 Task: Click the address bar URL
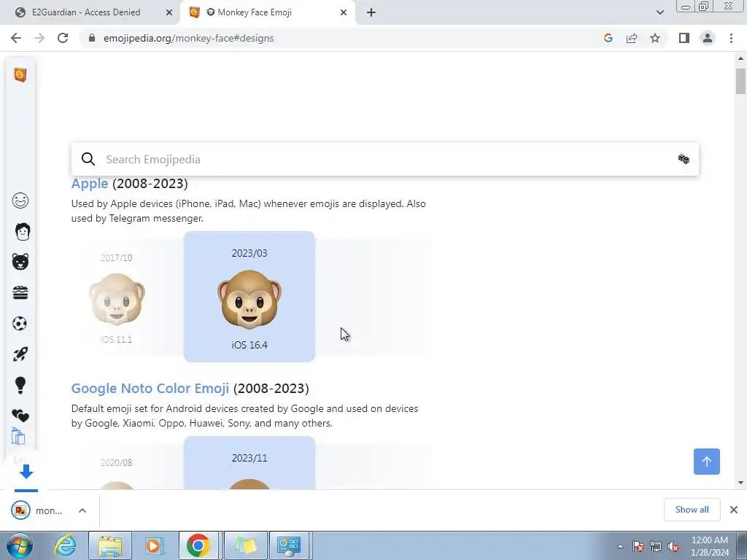(x=189, y=38)
